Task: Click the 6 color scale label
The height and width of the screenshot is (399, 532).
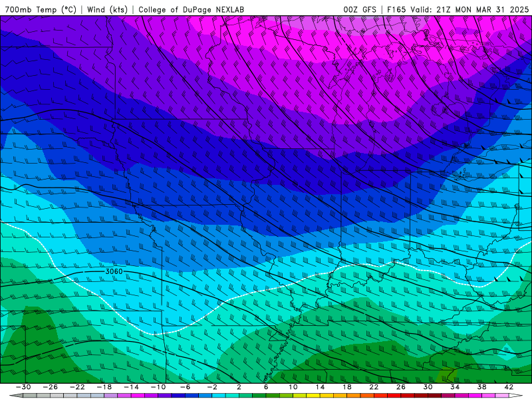Action: coord(266,387)
